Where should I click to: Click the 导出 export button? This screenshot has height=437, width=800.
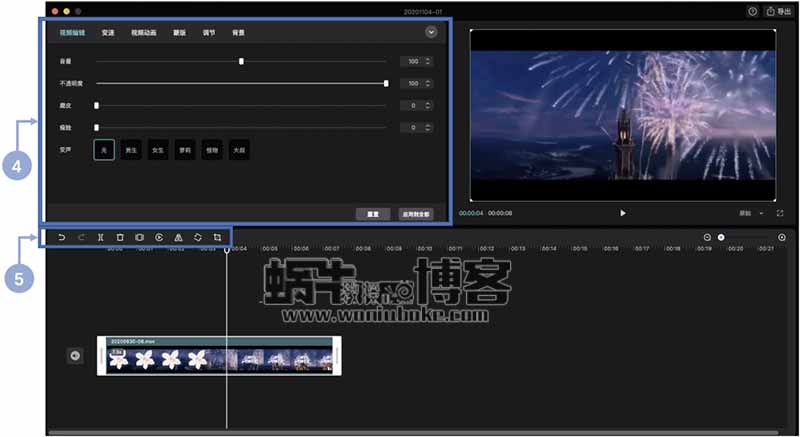(x=779, y=11)
